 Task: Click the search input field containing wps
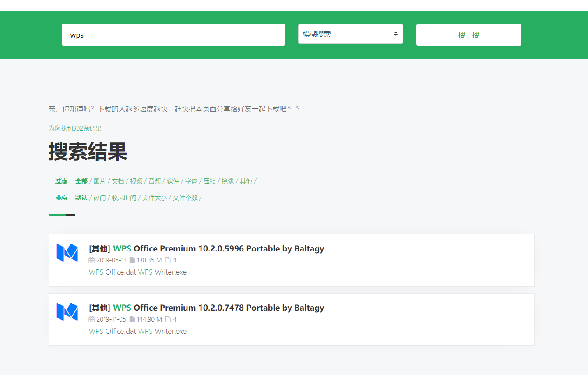[x=173, y=35]
